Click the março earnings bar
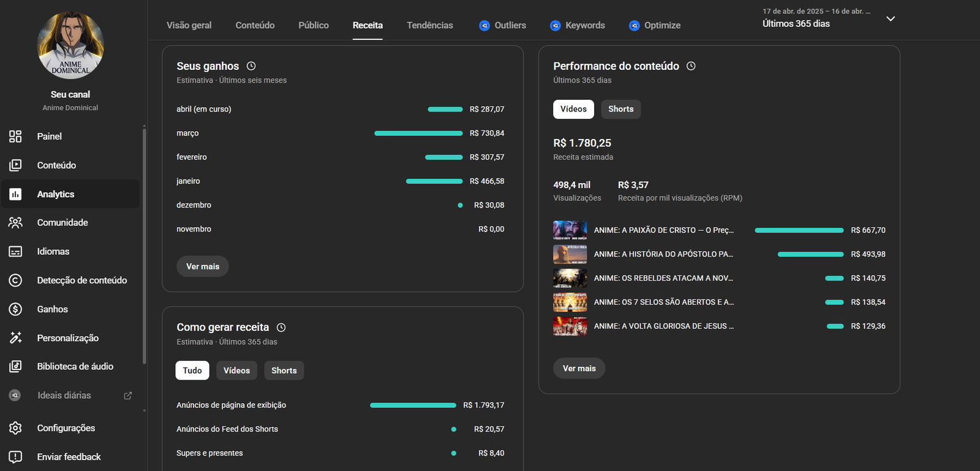The height and width of the screenshot is (471, 980). 418,133
